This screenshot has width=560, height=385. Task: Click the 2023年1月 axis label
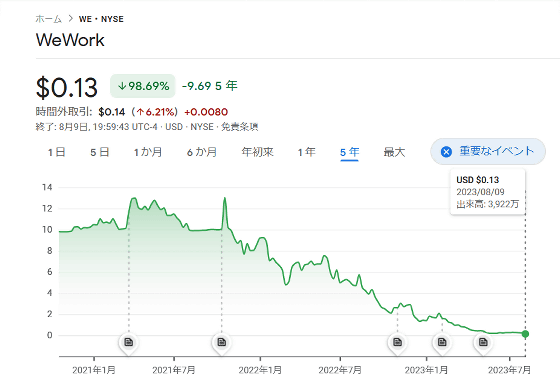(x=426, y=370)
